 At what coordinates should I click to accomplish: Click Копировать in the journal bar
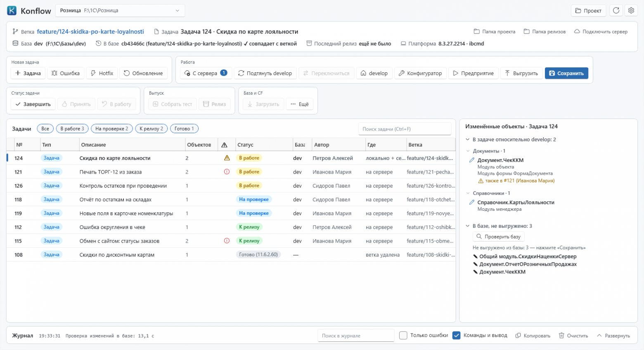point(533,336)
